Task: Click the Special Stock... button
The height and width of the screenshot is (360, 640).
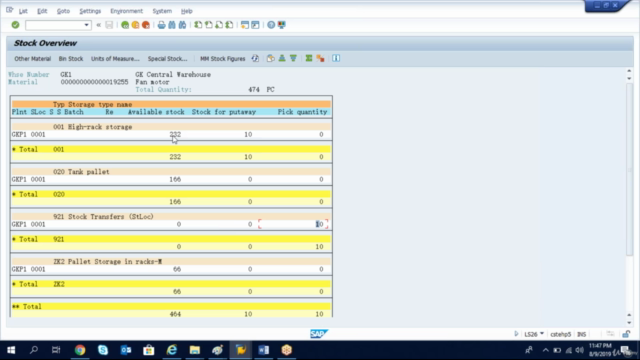Action: tap(167, 59)
